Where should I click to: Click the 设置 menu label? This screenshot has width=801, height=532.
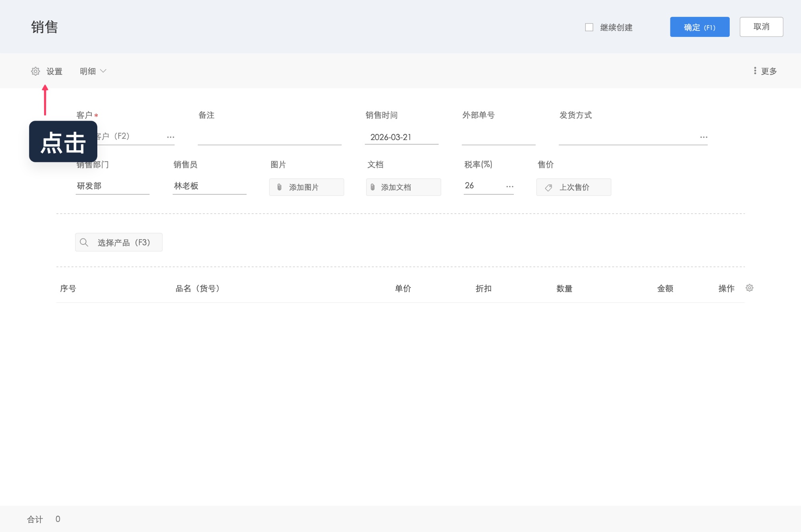54,71
